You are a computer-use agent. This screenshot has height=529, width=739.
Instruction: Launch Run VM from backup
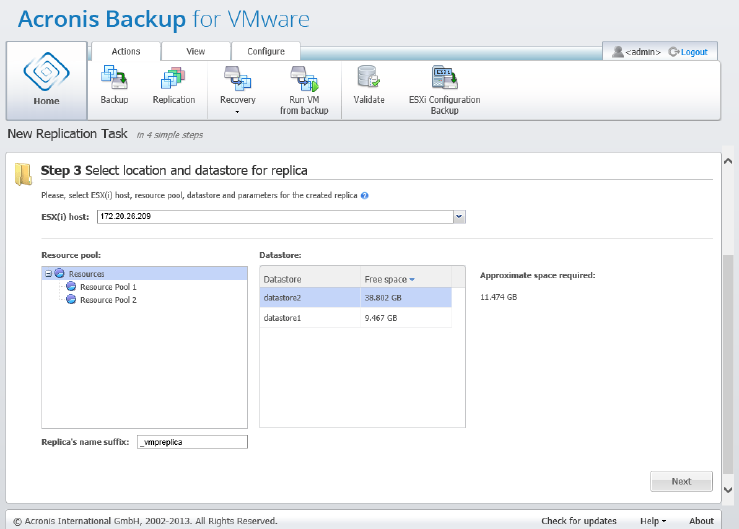[x=302, y=79]
